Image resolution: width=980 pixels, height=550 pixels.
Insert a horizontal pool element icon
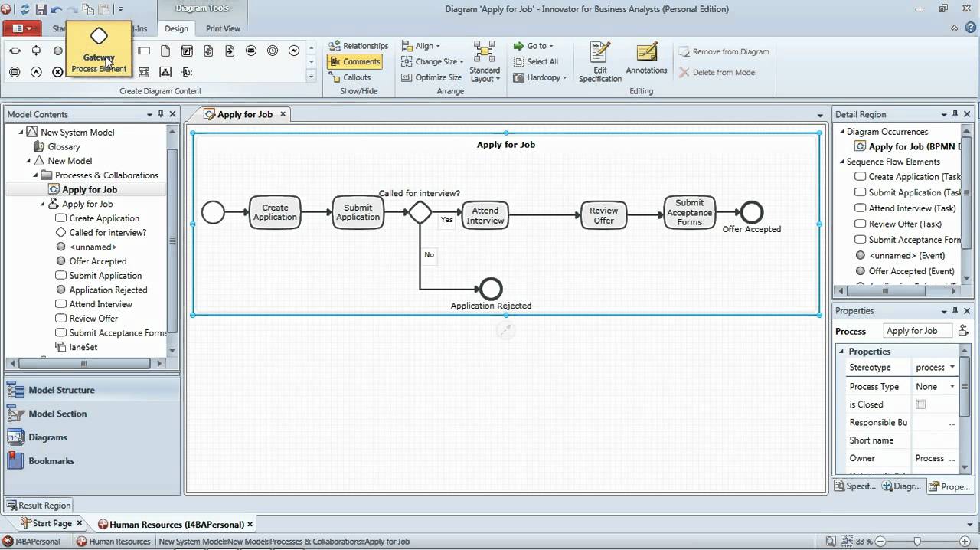click(15, 51)
